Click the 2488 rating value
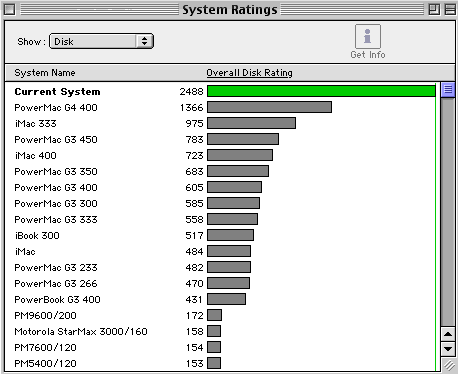 [191, 91]
